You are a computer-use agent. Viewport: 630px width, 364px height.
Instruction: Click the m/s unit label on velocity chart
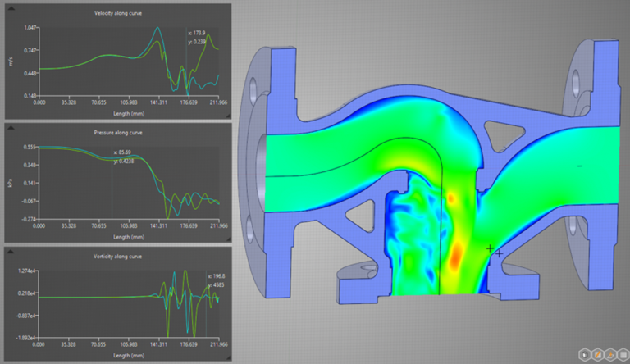[x=11, y=61]
